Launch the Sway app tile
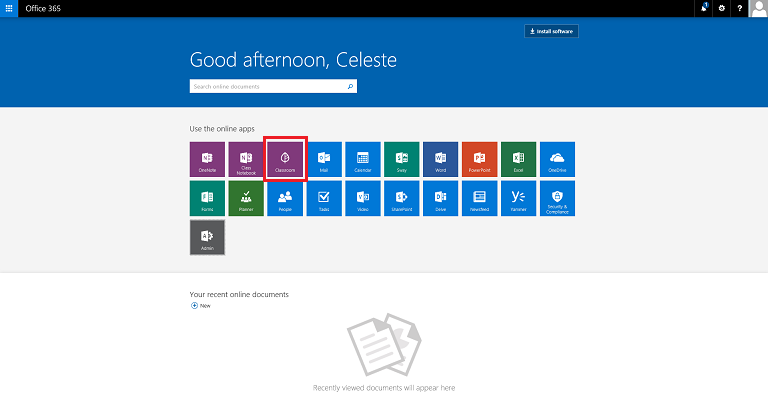The height and width of the screenshot is (404, 768). coord(402,159)
